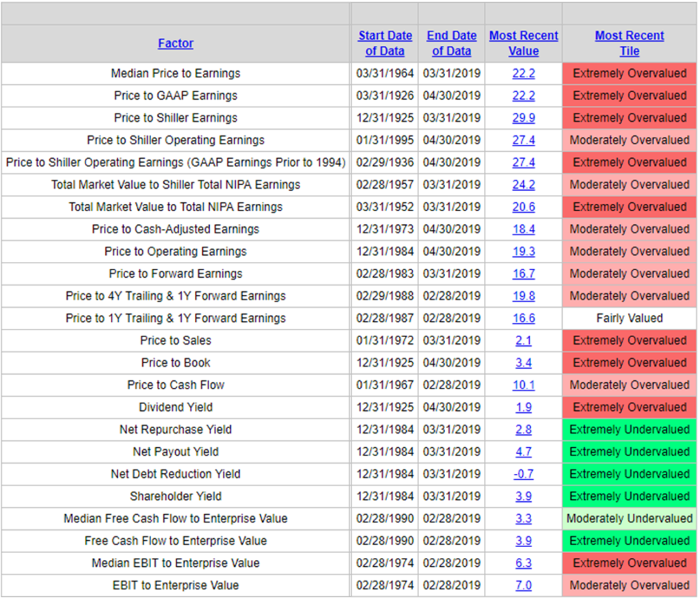Click the 03/31/1926 start date cell

385,96
